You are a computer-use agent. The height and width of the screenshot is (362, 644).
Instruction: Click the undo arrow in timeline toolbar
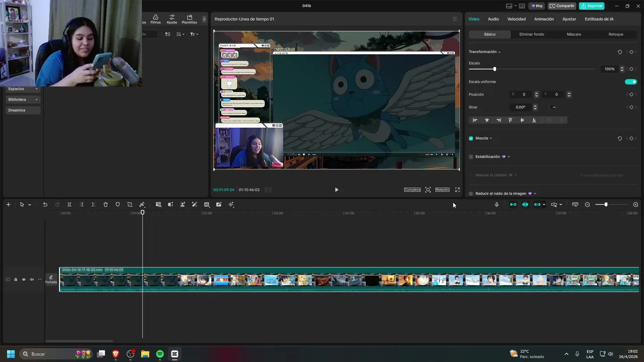coord(45,205)
